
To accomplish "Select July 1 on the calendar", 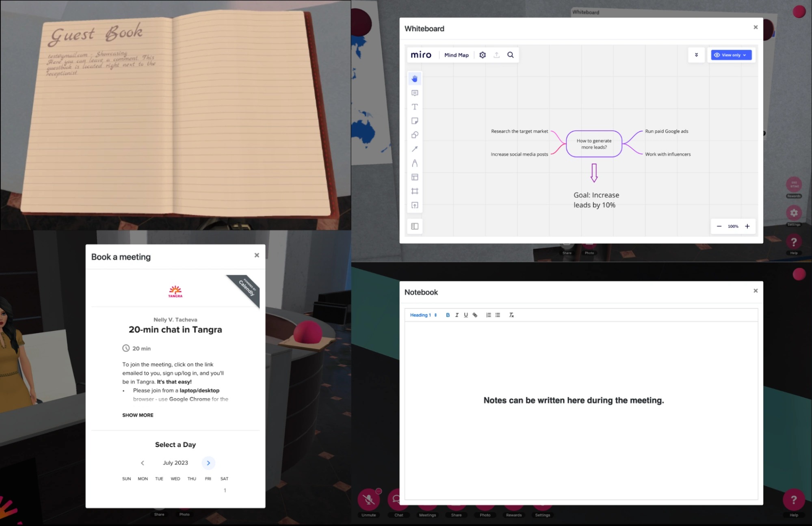I will point(225,490).
